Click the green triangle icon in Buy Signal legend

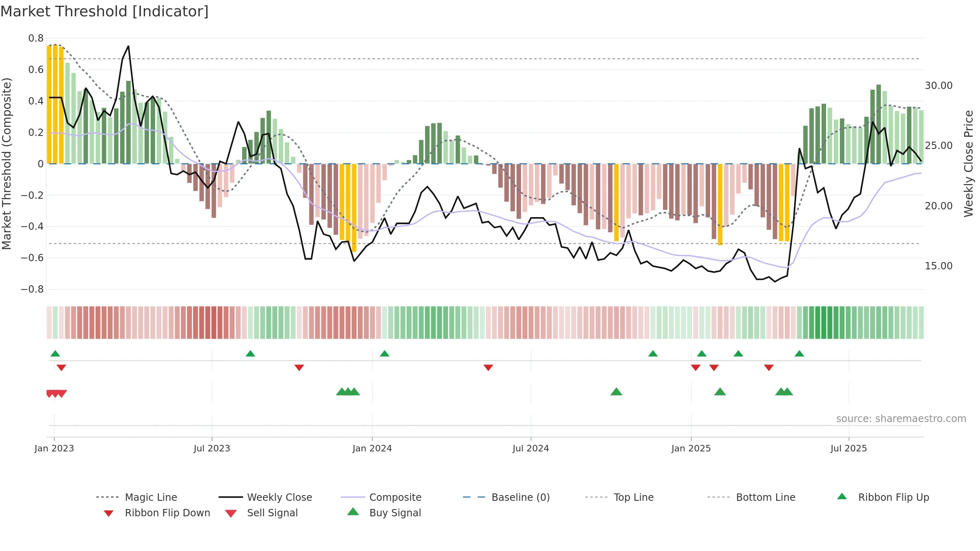point(353,511)
